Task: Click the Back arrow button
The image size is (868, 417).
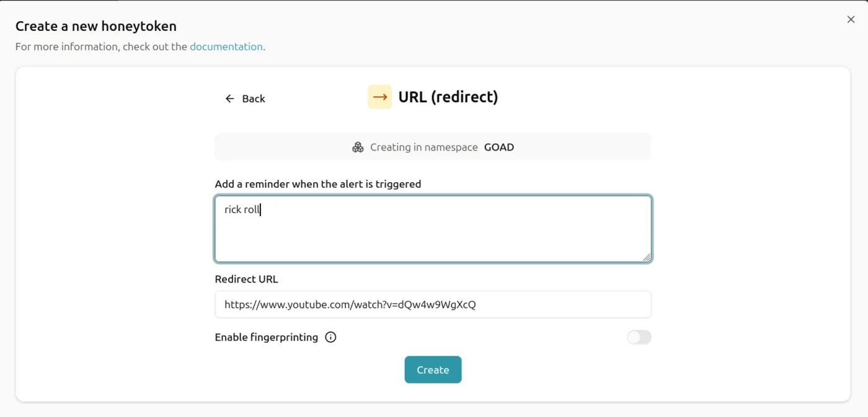Action: click(245, 99)
